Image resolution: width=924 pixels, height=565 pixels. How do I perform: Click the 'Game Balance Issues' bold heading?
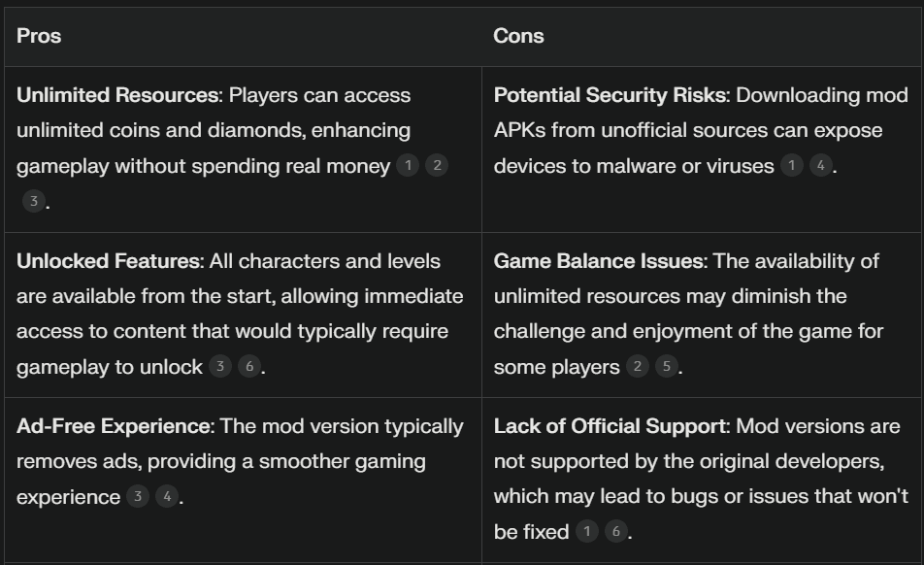coord(599,261)
